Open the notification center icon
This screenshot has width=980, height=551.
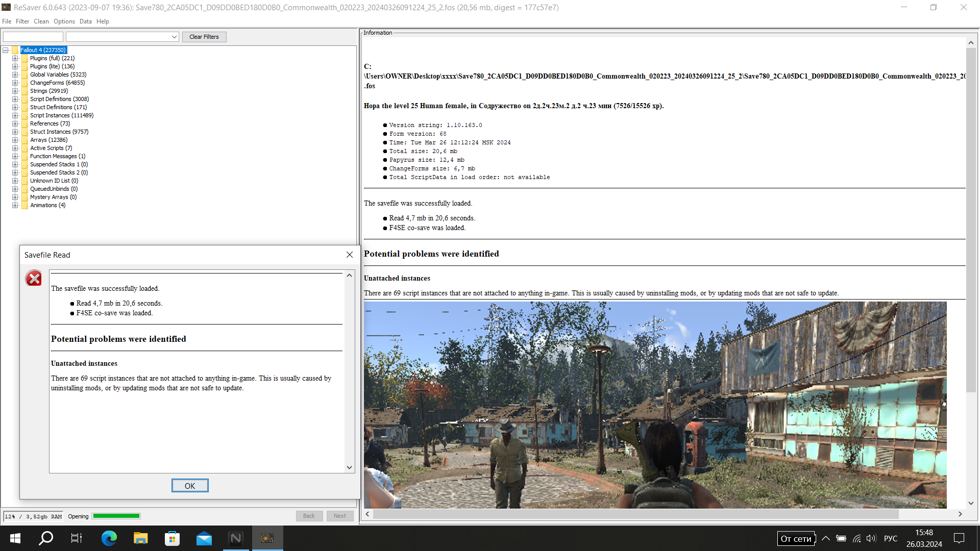pyautogui.click(x=959, y=538)
